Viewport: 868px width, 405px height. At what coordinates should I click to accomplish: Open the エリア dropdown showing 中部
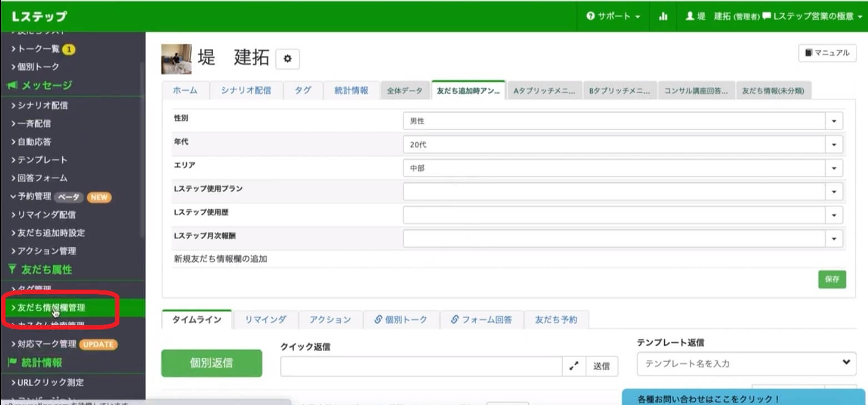coord(623,168)
